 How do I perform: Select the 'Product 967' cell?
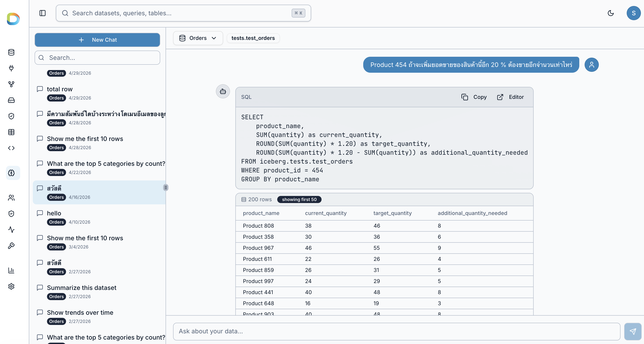tap(258, 248)
